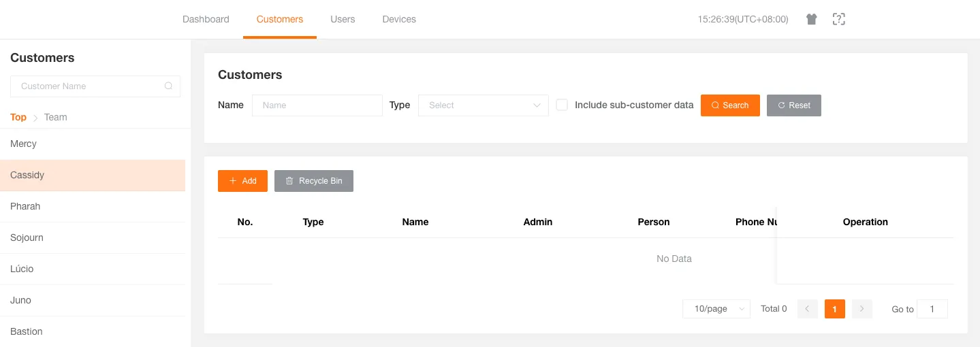Screen dimensions: 980x347
Task: Go to the Devices tab
Action: coord(399,19)
